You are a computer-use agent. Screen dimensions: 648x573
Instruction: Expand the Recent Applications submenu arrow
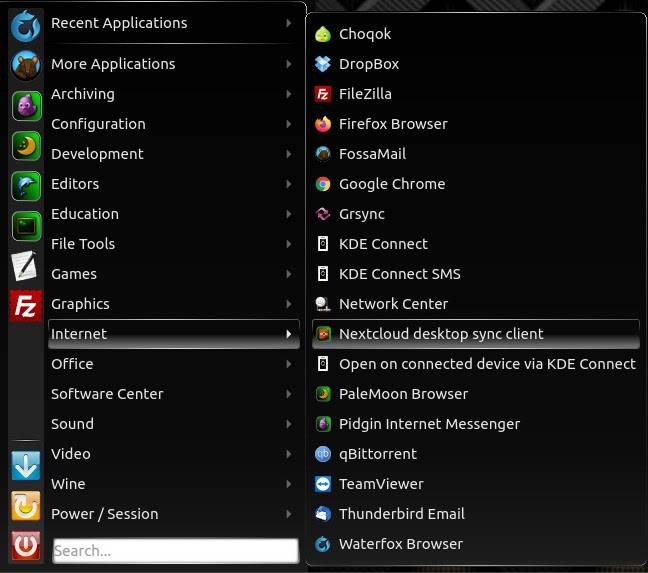pos(289,23)
